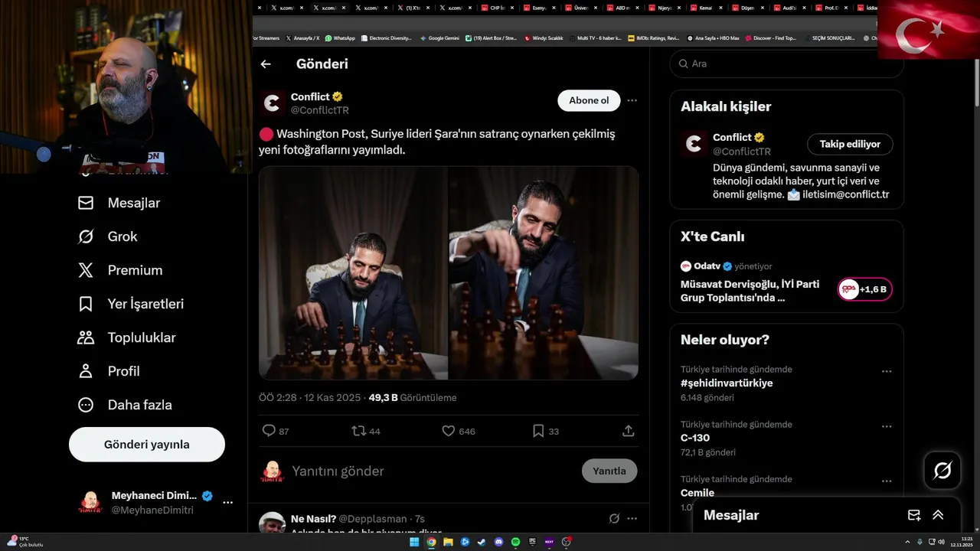Open Google Gemini bookmark
This screenshot has width=980, height=551.
tap(439, 38)
